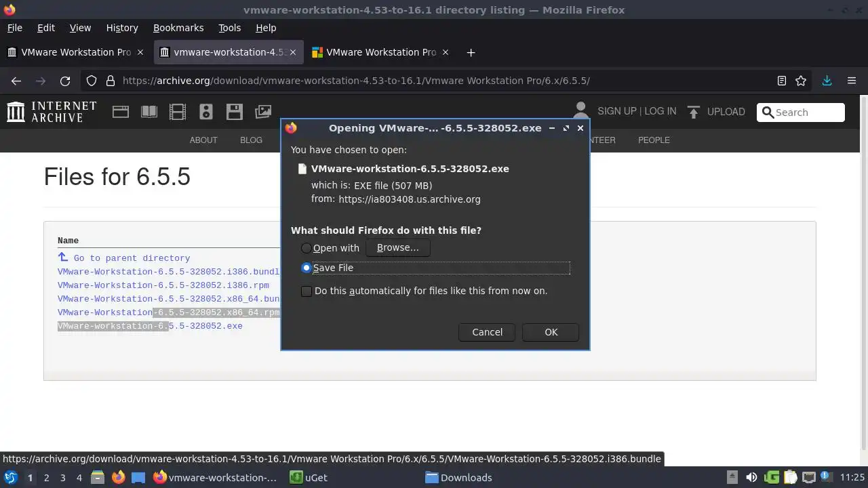Check Do this automatically for files
This screenshot has height=488, width=868.
(x=307, y=291)
